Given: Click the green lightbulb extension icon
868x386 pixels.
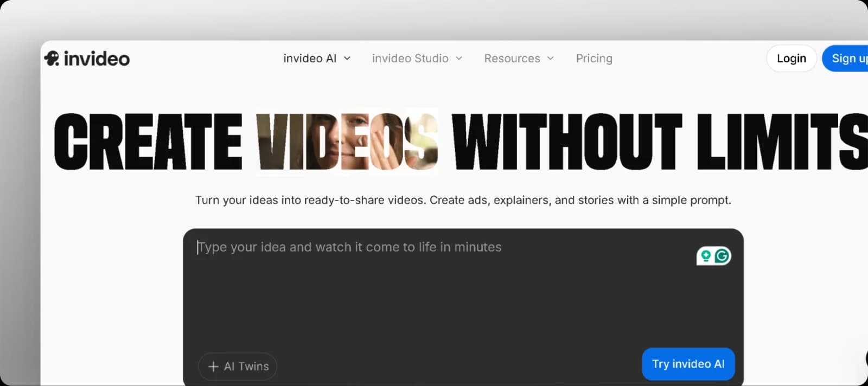Looking at the screenshot, I should pos(706,256).
